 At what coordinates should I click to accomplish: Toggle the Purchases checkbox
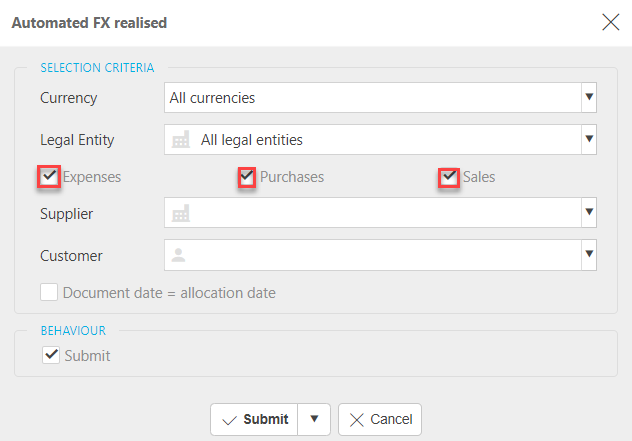click(247, 177)
